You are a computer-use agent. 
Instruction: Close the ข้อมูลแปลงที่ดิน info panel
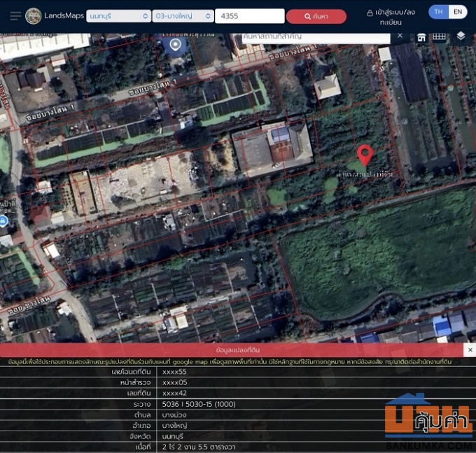[x=469, y=349]
